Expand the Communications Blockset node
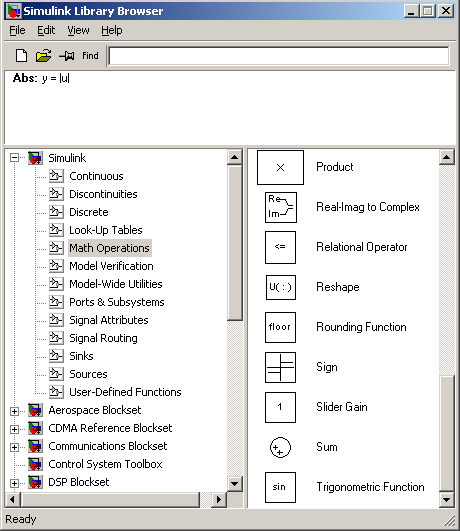The image size is (460, 531). (x=14, y=447)
